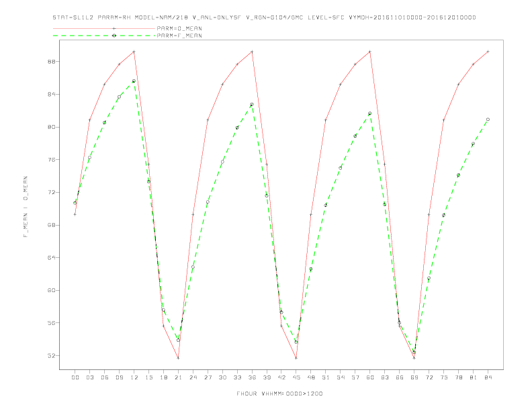Click the x-axis tick label 15
The height and width of the screenshot is (411, 532).
pos(148,377)
